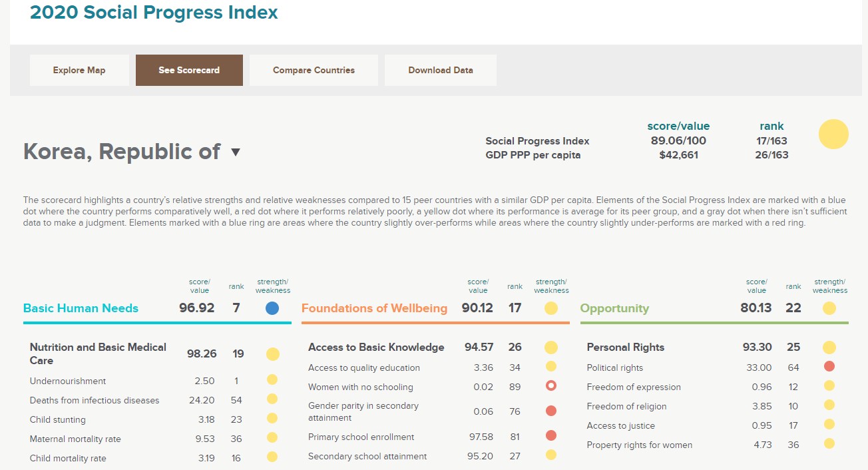Click the Social Progress Index score 89.06/100

pos(678,141)
